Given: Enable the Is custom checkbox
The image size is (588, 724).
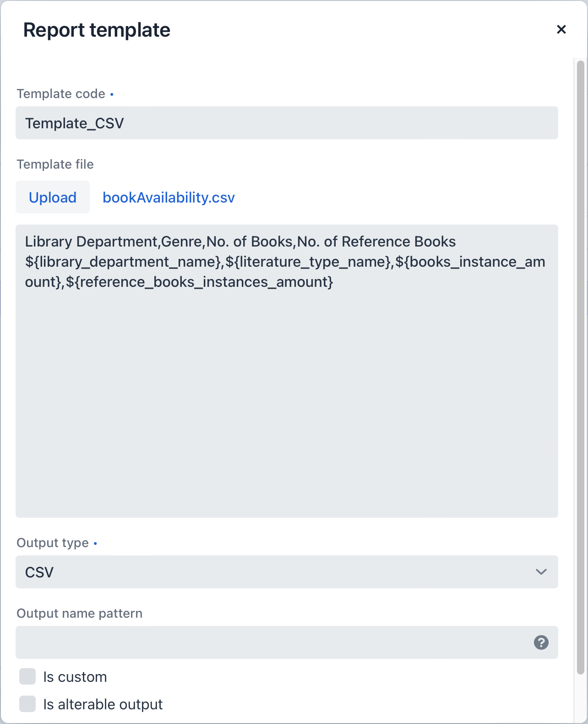Looking at the screenshot, I should click(x=27, y=676).
